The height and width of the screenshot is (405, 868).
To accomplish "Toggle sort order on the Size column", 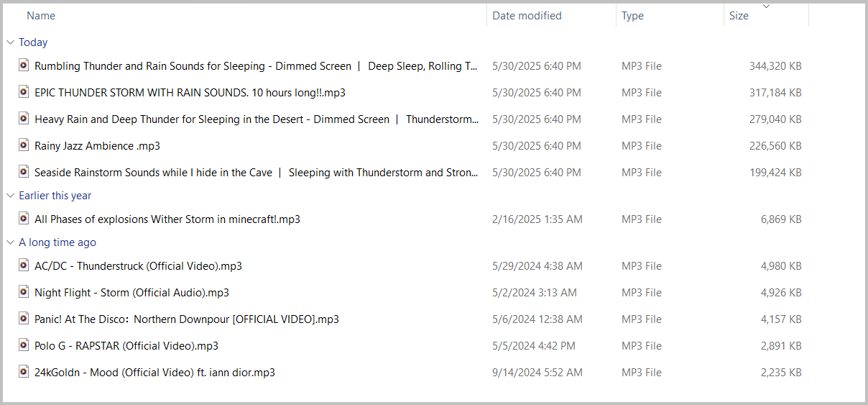I will tap(739, 16).
